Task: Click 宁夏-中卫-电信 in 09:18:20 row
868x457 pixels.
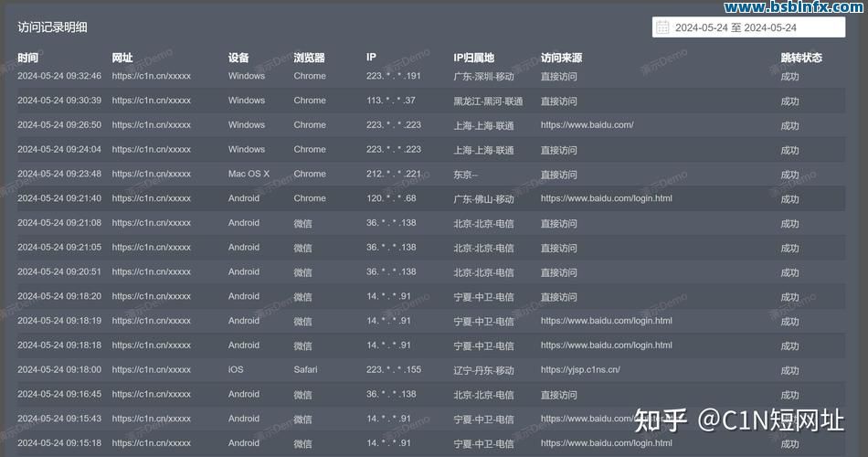Action: [483, 297]
